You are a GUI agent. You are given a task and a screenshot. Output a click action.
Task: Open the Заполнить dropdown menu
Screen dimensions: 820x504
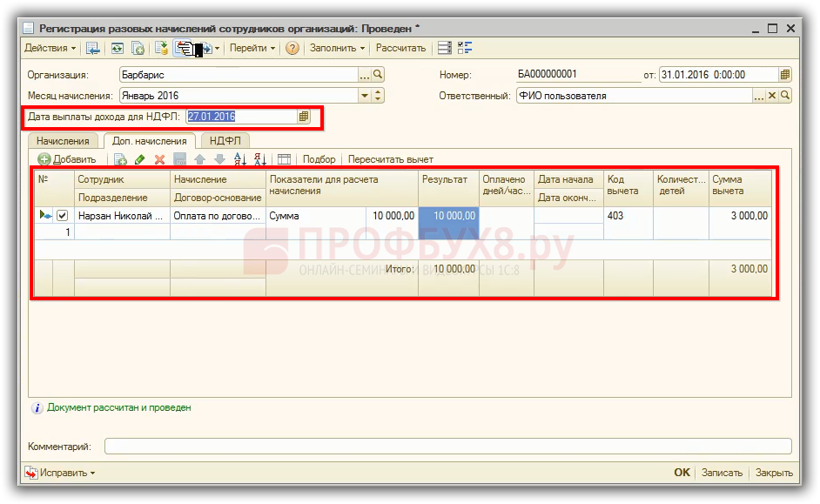[337, 48]
